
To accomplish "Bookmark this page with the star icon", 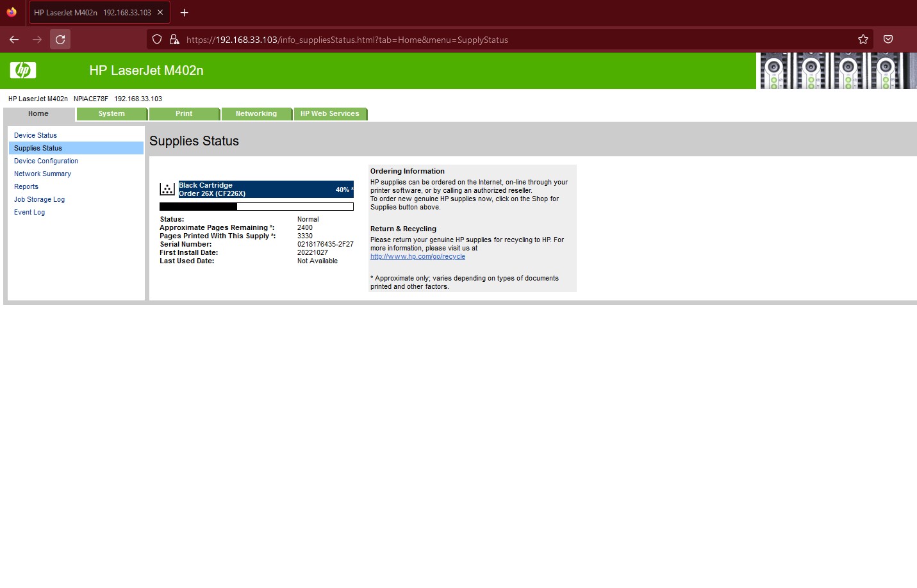I will pos(863,40).
